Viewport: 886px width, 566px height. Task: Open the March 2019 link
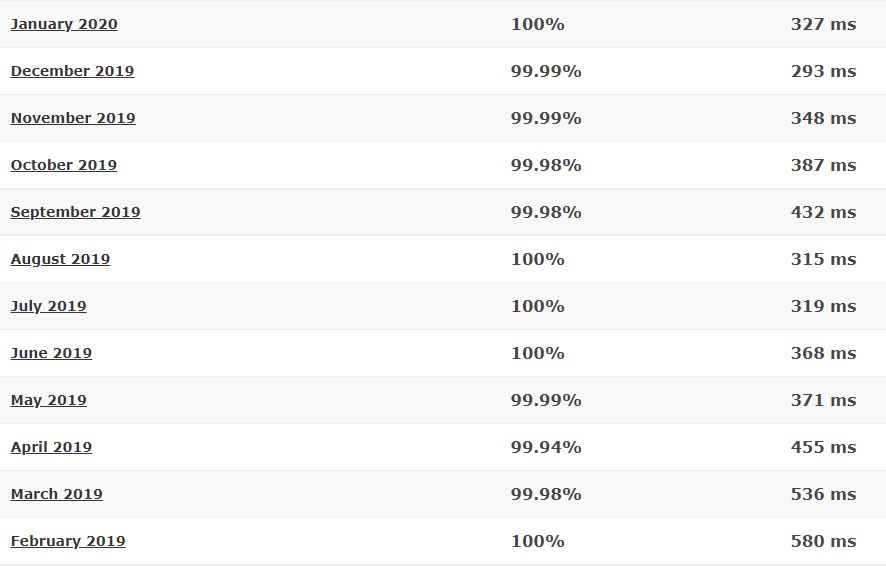coord(57,494)
